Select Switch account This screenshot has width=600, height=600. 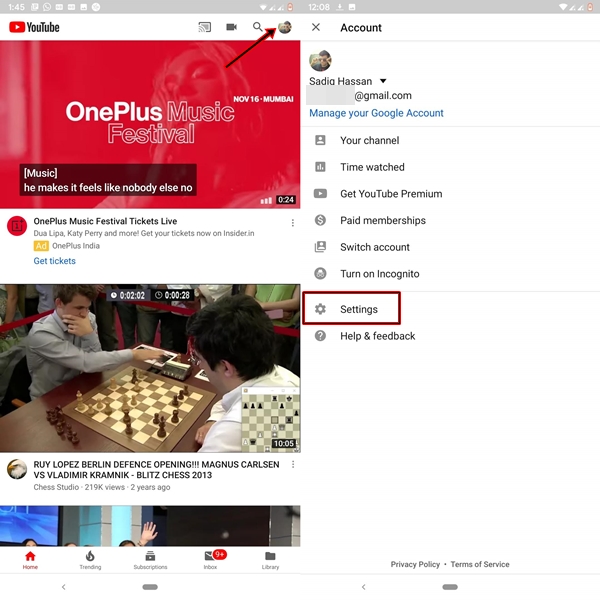click(x=450, y=247)
